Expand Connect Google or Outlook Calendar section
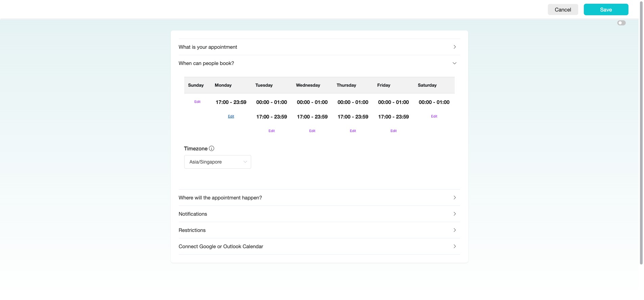 click(319, 247)
